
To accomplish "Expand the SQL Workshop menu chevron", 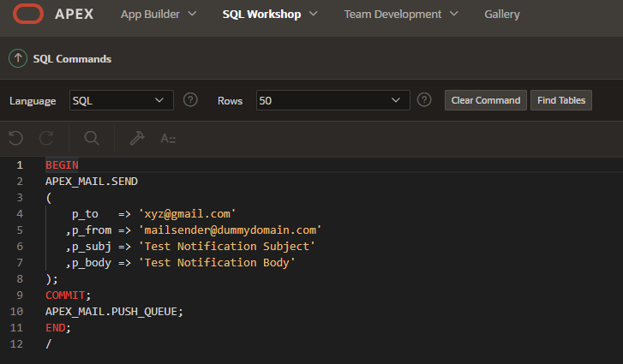I will pos(313,14).
